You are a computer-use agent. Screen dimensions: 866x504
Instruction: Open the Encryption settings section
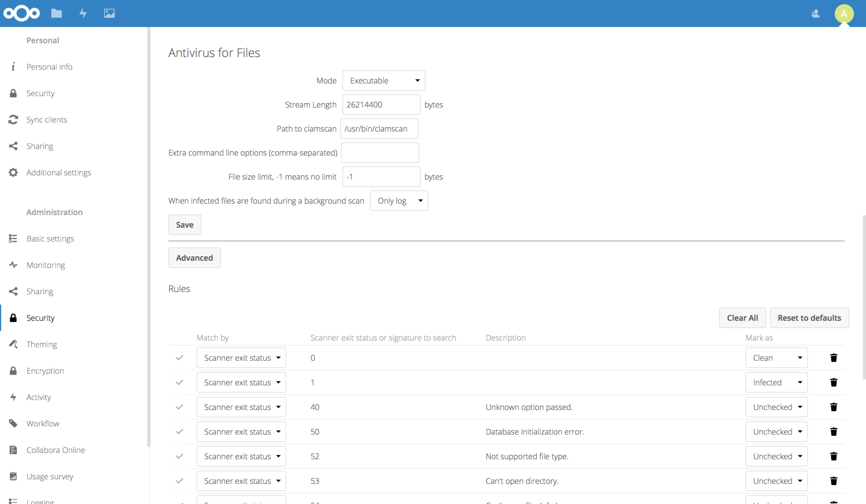45,371
